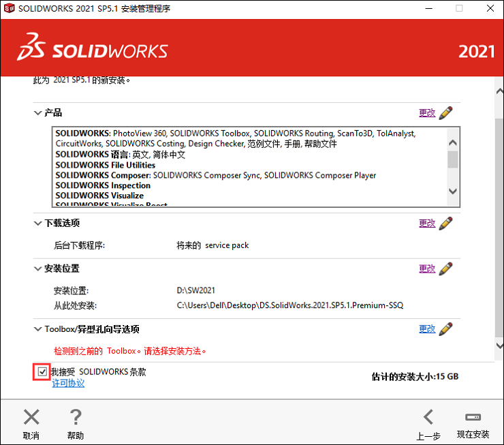504x445 pixels.
Task: Click 将来的 service pack value
Action: click(212, 245)
